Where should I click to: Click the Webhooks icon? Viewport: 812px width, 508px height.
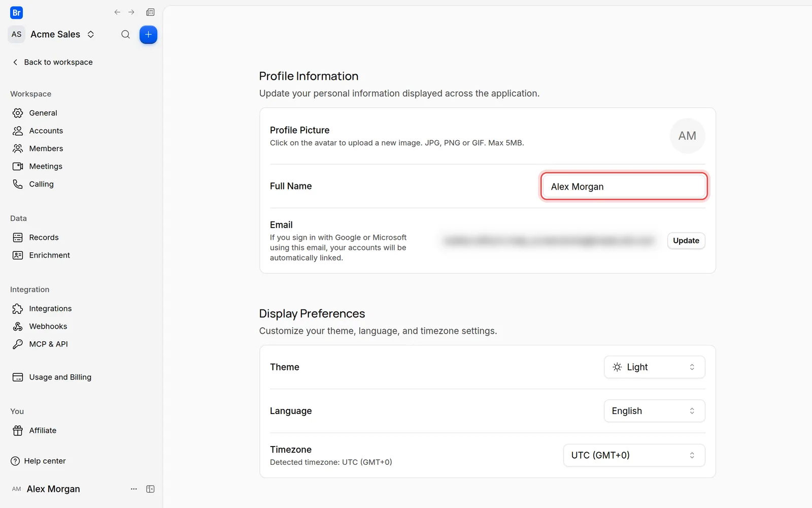[18, 326]
